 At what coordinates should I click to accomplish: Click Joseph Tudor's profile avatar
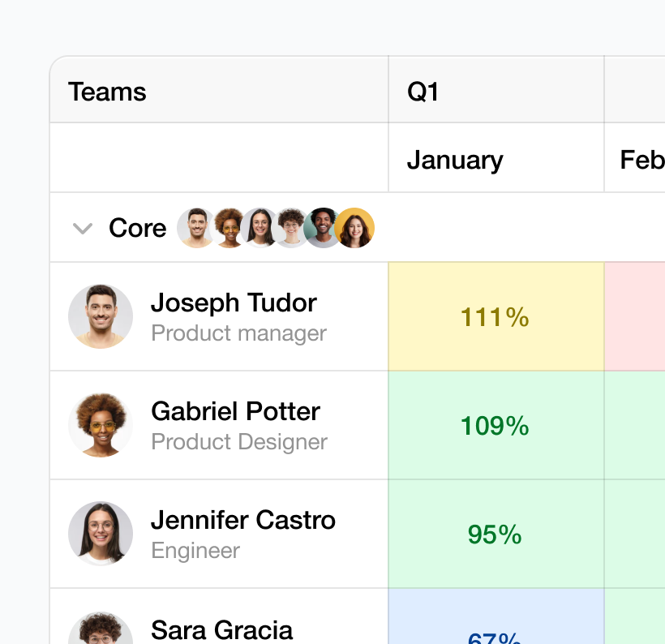(x=101, y=316)
